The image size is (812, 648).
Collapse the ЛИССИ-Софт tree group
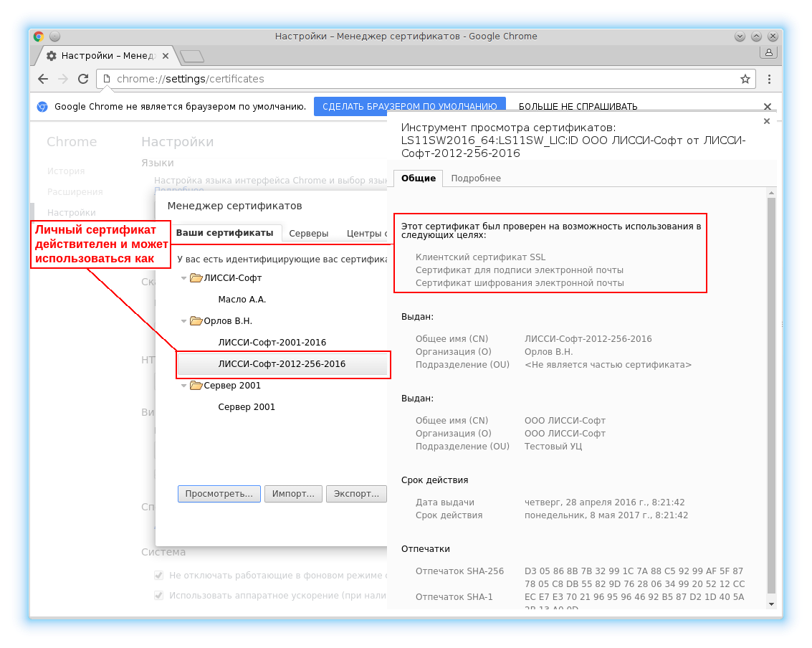[x=183, y=278]
